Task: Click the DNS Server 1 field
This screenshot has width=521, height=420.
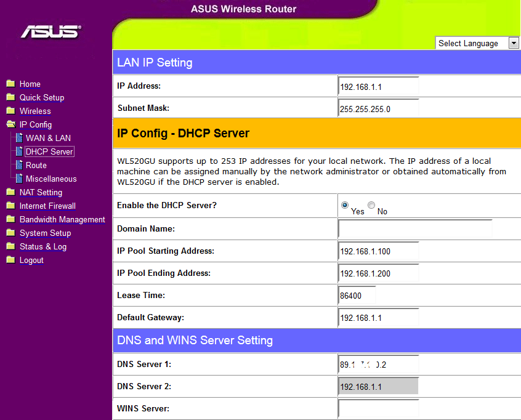Action: coord(378,364)
